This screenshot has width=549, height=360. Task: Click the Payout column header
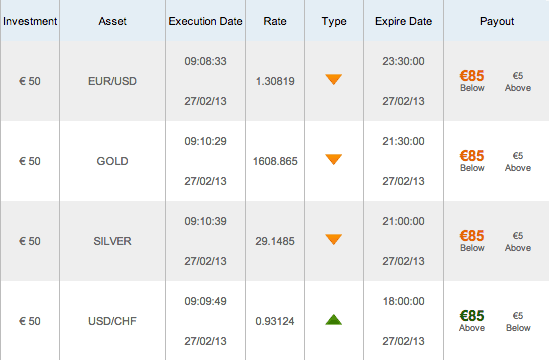(x=497, y=21)
